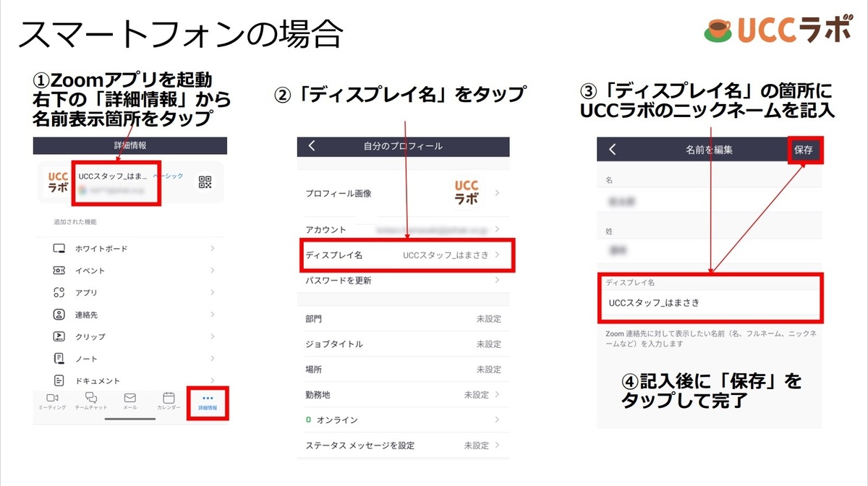Tap the contacts icon beside 連絡先
This screenshot has width=868, height=486.
(59, 315)
